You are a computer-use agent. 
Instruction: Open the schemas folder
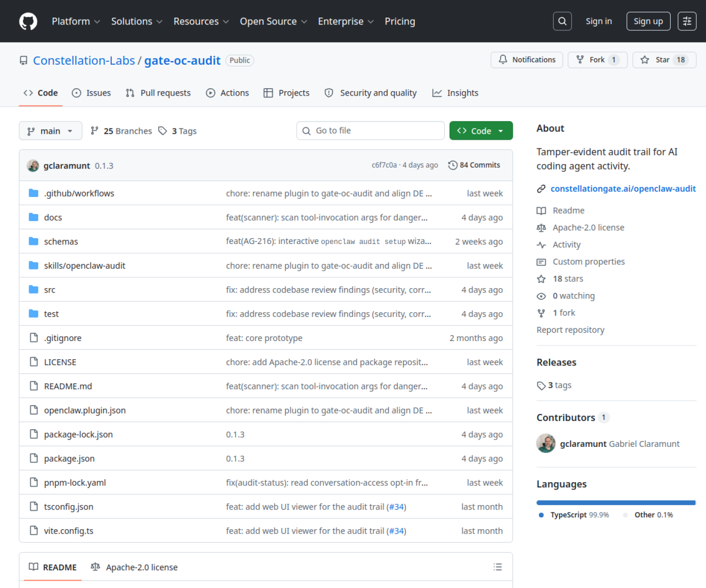[61, 242]
